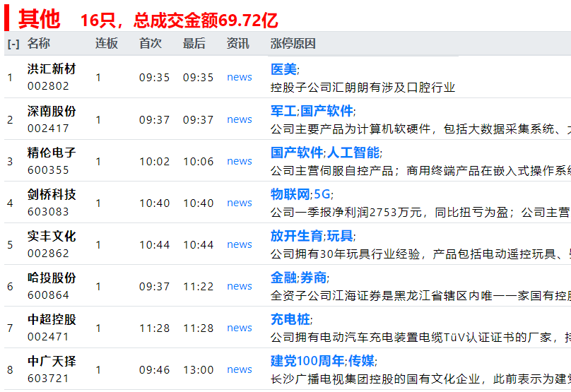Sort by the 连板 column header
571x392 pixels.
tap(107, 43)
